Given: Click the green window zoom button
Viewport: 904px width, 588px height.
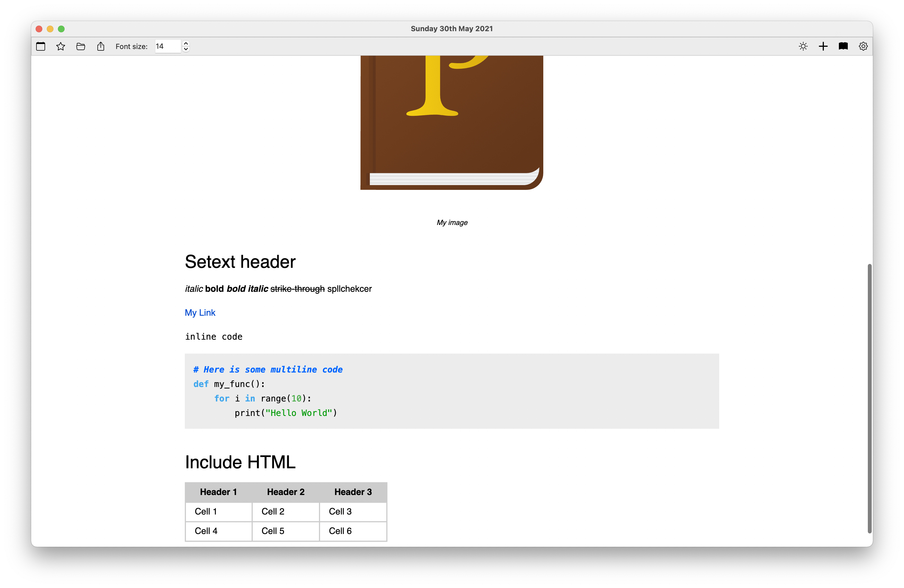Looking at the screenshot, I should [61, 29].
